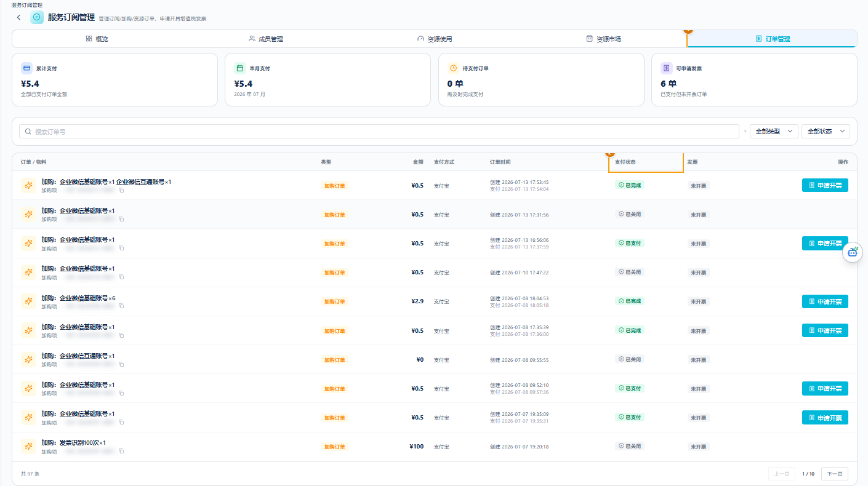Open the 成员管理 tab
The height and width of the screenshot is (486, 868).
(x=266, y=39)
